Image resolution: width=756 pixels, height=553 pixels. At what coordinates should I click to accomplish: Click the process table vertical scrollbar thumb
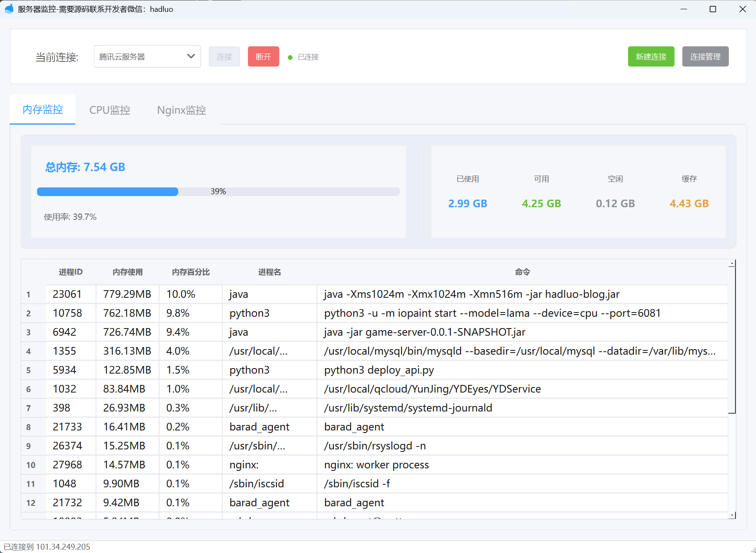tap(732, 340)
